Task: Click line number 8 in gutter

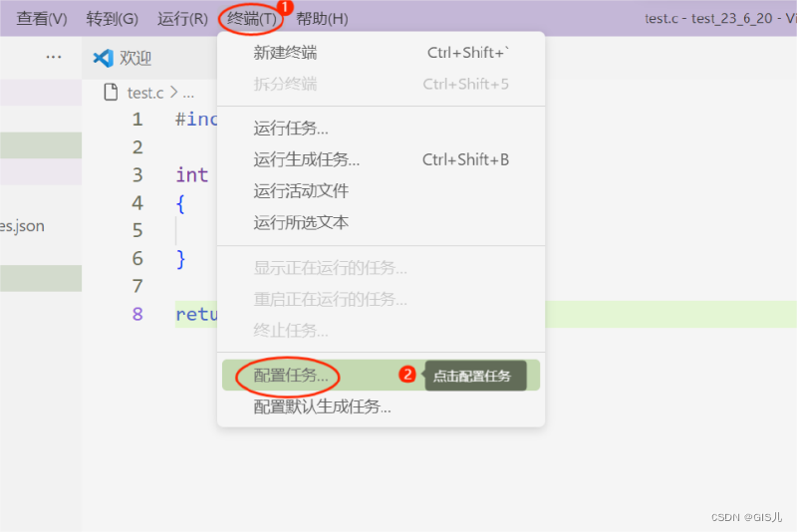Action: [x=137, y=314]
